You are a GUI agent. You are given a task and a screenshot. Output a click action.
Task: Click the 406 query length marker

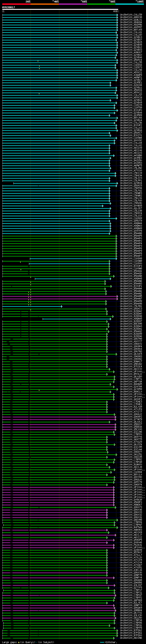pos(115,11)
